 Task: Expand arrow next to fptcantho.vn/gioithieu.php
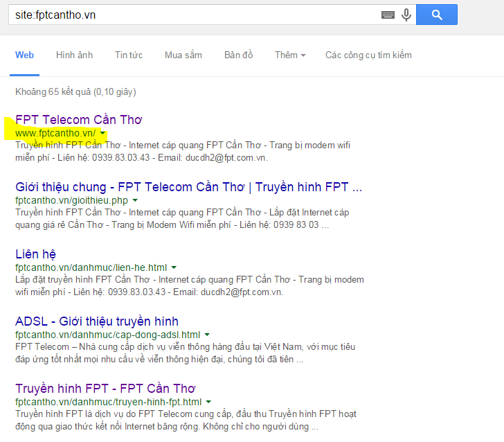(x=135, y=200)
